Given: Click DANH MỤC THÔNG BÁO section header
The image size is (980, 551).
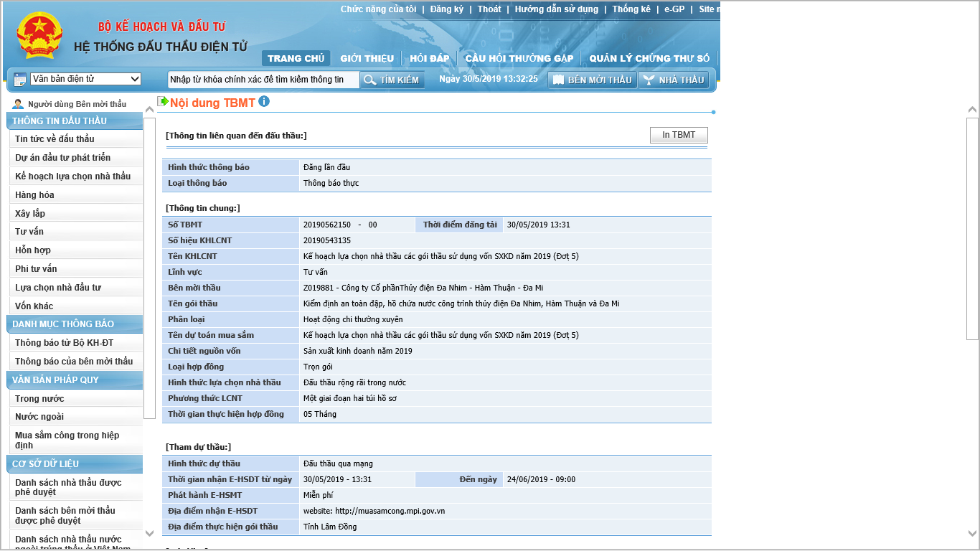Looking at the screenshot, I should 75,324.
